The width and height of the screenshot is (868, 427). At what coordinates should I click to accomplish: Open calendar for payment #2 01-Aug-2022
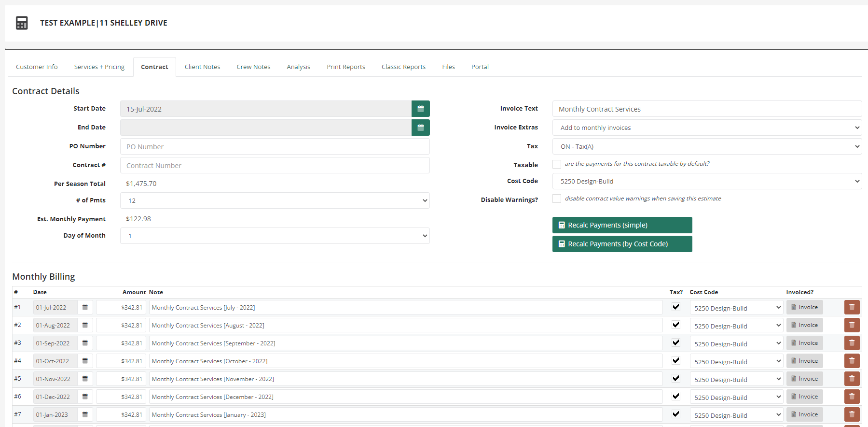tap(85, 325)
